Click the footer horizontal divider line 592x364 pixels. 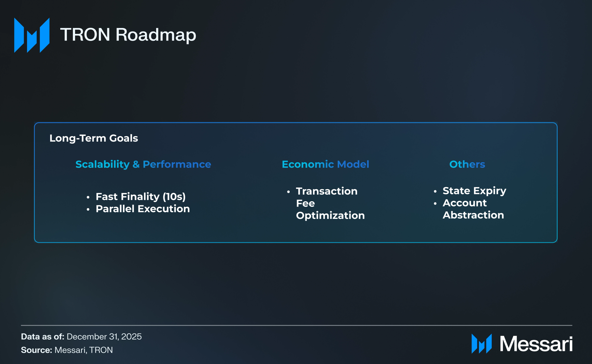click(296, 325)
